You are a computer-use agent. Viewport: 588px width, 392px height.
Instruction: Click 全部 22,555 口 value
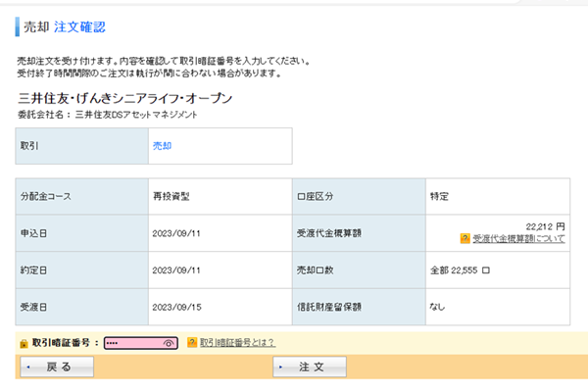point(460,270)
